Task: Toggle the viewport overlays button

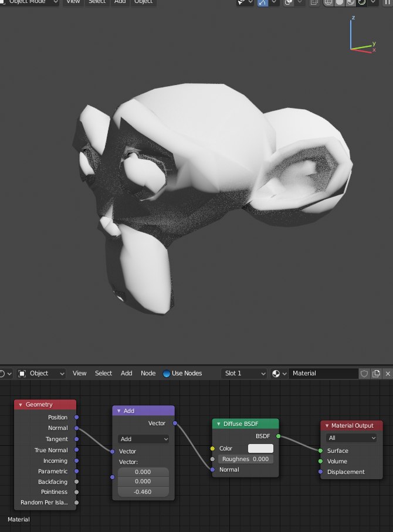Action: coord(289,2)
